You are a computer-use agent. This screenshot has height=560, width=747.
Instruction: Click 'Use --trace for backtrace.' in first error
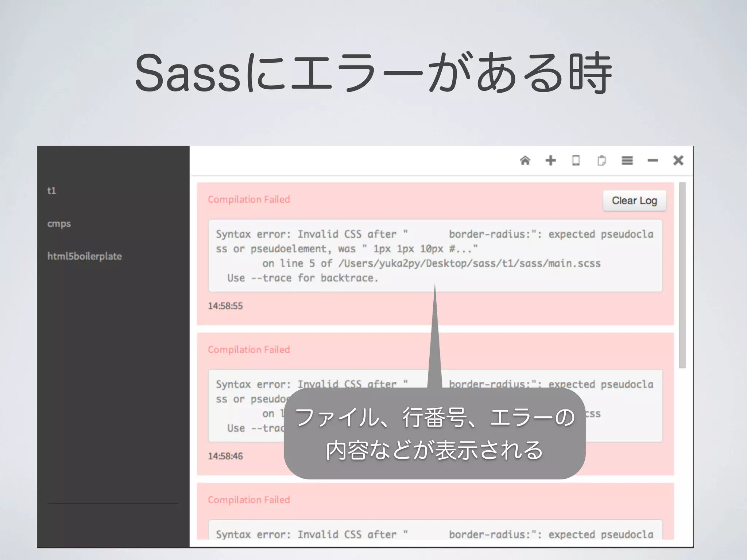pyautogui.click(x=303, y=278)
